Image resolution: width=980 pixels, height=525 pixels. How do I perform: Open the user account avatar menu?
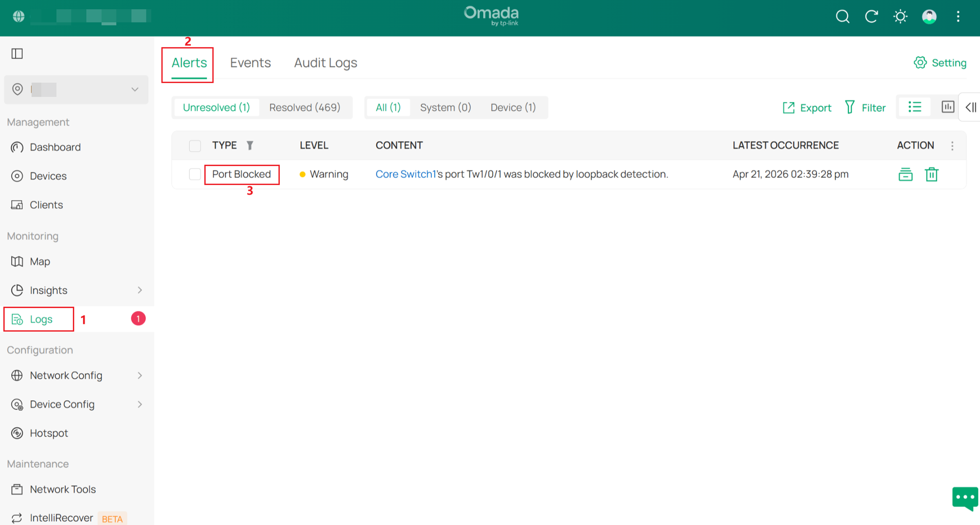click(929, 17)
